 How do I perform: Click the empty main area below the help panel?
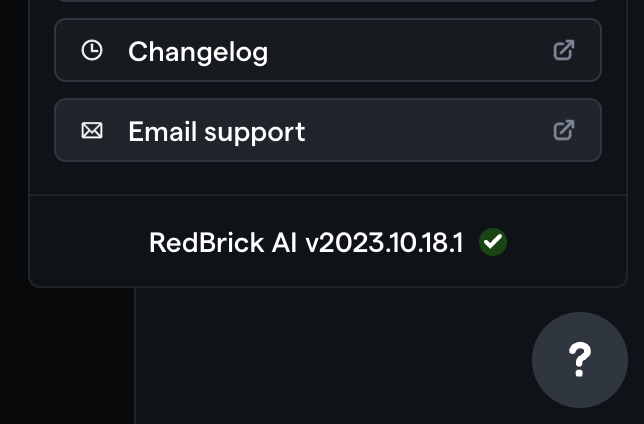coord(329,357)
